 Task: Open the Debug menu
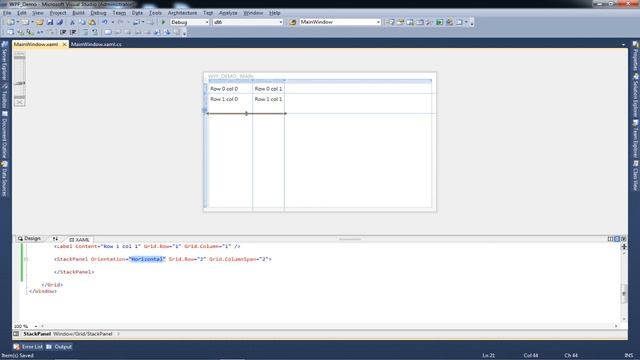tap(98, 13)
